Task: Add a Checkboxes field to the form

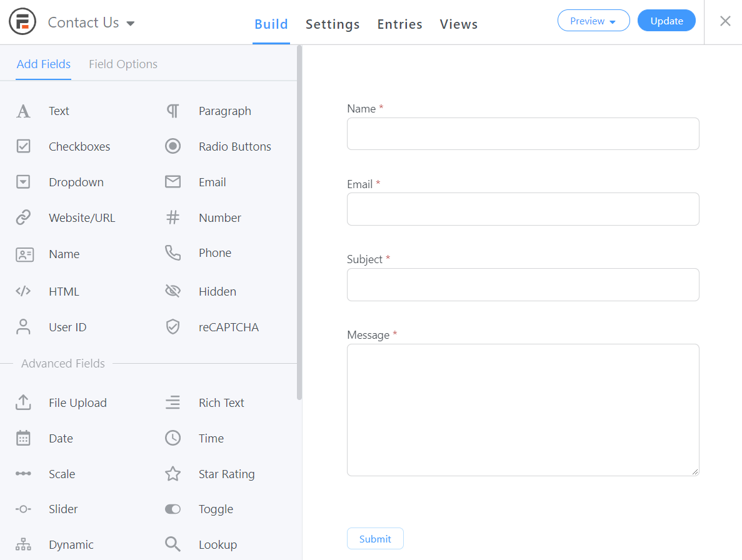Action: (79, 146)
